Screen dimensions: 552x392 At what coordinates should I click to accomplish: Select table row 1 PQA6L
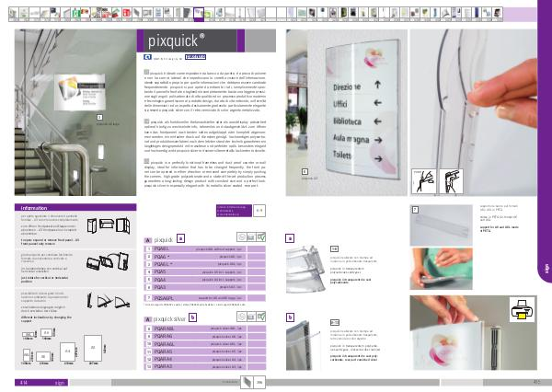tap(204, 248)
